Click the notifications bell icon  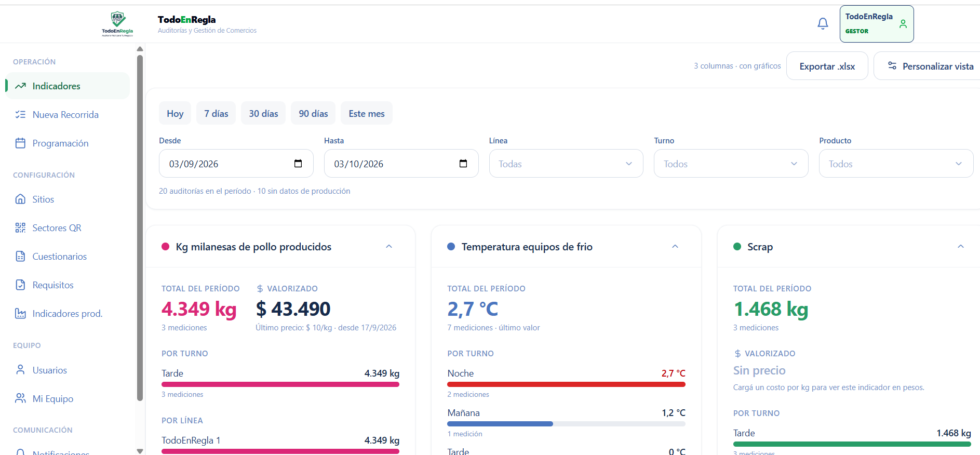pyautogui.click(x=823, y=24)
